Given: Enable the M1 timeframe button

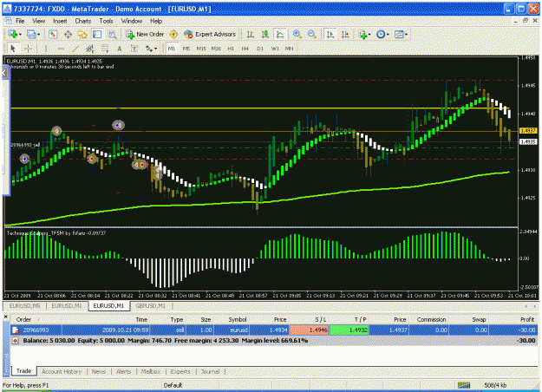Looking at the screenshot, I should pos(172,49).
